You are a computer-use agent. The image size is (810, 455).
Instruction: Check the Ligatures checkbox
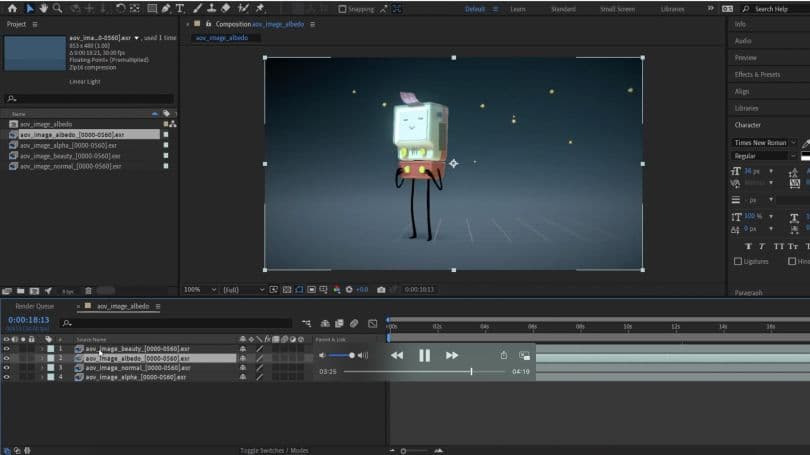pos(738,261)
